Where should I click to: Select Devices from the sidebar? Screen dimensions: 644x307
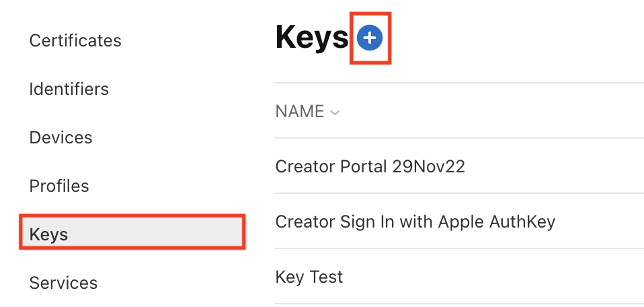coord(61,137)
